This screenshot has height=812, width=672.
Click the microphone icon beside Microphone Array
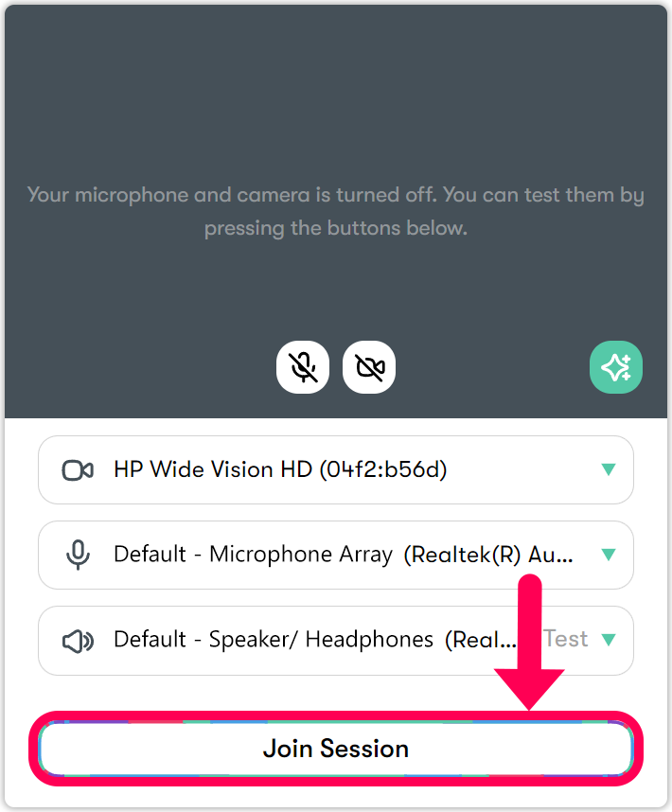tap(78, 556)
